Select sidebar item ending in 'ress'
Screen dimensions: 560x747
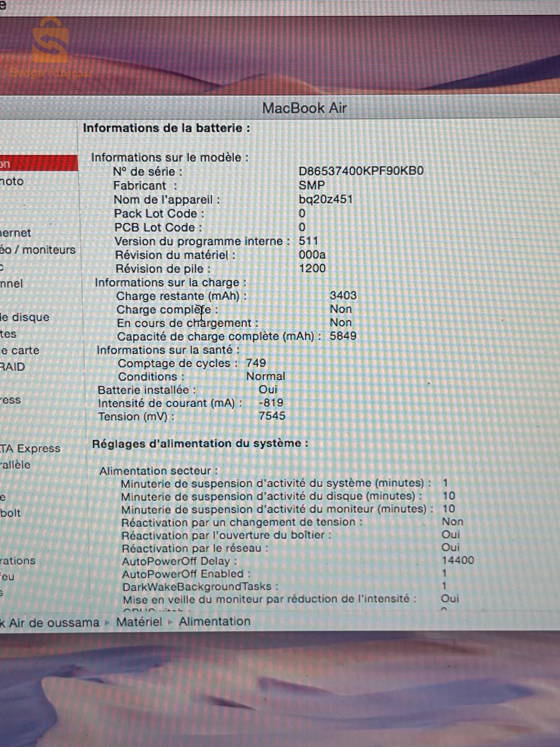[10, 400]
